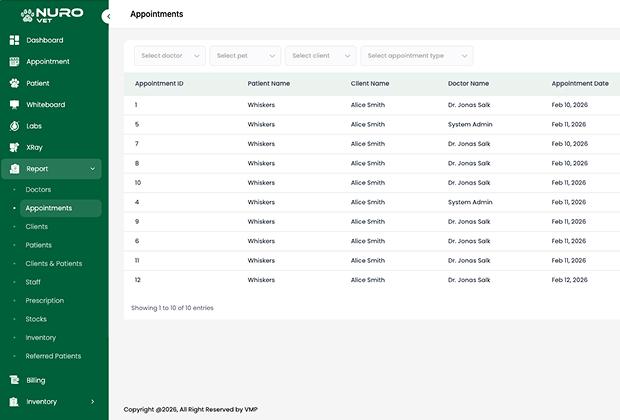Open the Patients report link
Viewport: 620px width, 420px height.
pyautogui.click(x=39, y=245)
